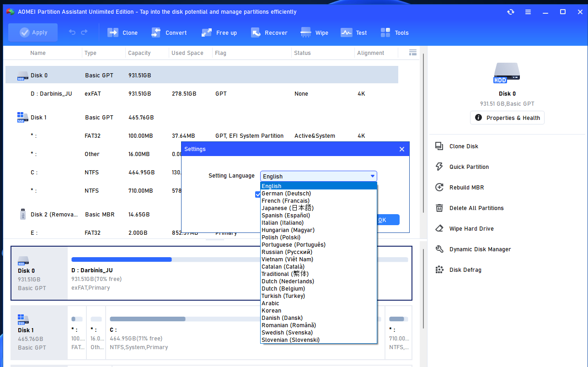
Task: Choose Polish (Polski) language
Action: [319, 237]
